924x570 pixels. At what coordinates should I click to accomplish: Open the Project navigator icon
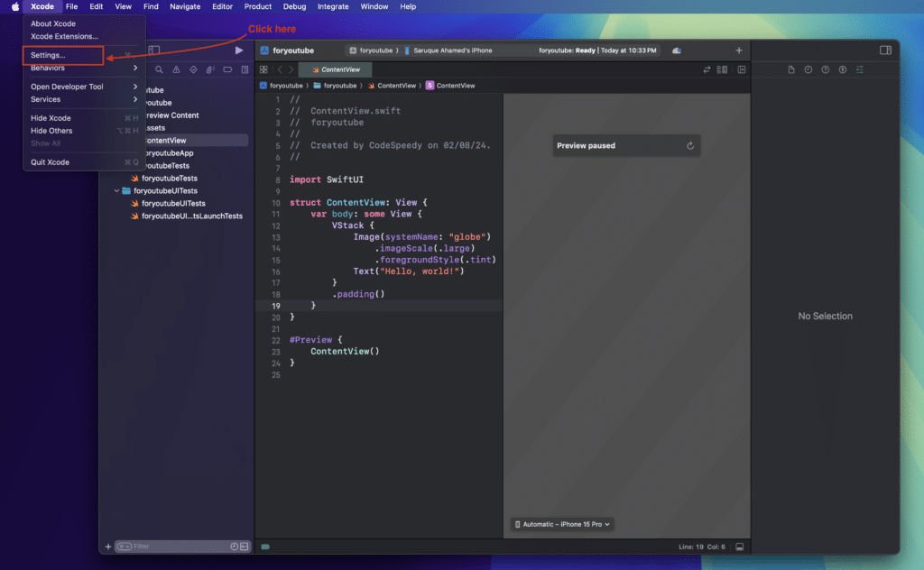point(143,69)
